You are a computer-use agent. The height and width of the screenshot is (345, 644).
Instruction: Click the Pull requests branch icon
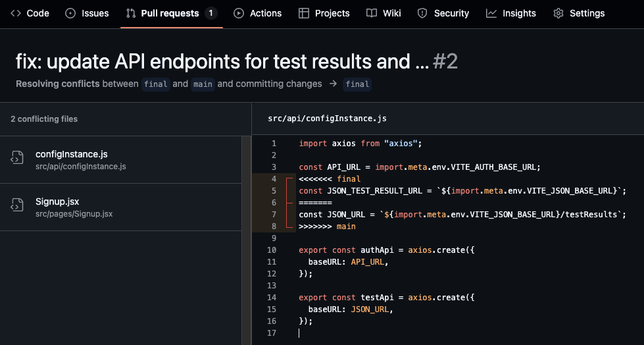[x=131, y=13]
